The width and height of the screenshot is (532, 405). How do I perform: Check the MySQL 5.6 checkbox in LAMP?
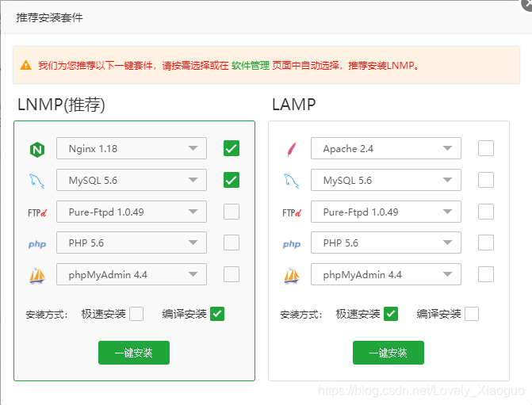tap(486, 180)
